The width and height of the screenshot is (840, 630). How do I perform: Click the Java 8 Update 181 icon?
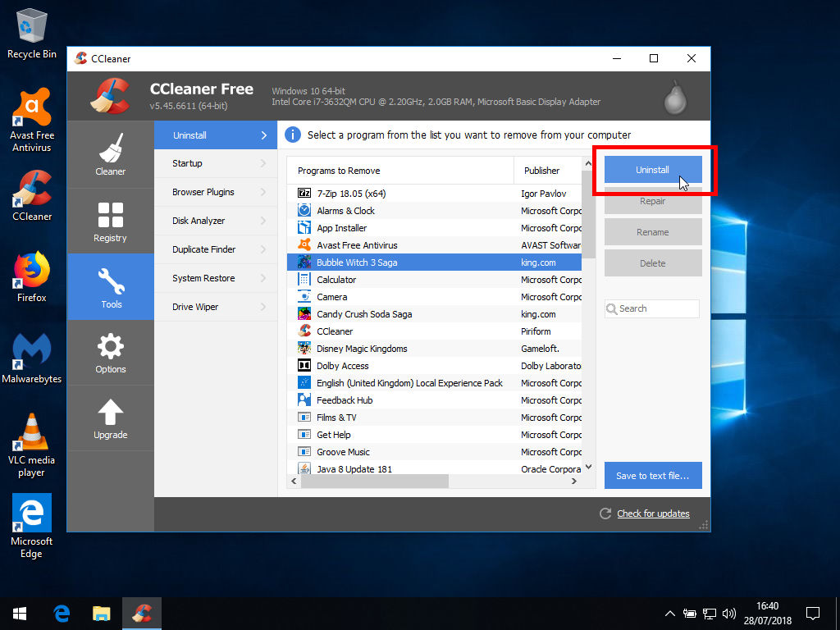point(304,468)
